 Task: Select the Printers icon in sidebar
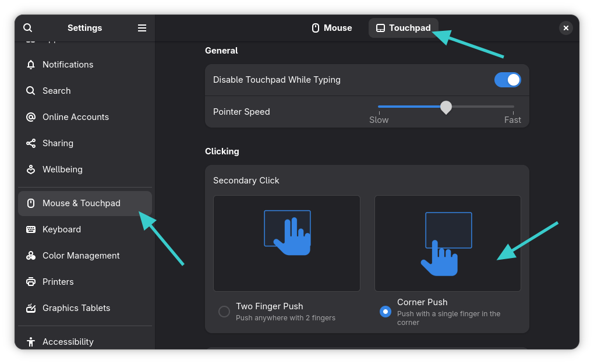(x=31, y=282)
